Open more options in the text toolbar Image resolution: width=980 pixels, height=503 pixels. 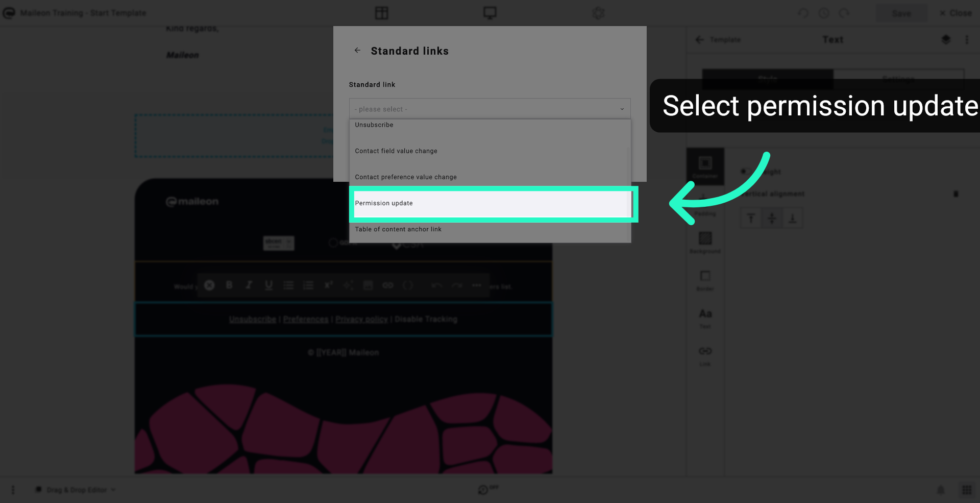[477, 285]
